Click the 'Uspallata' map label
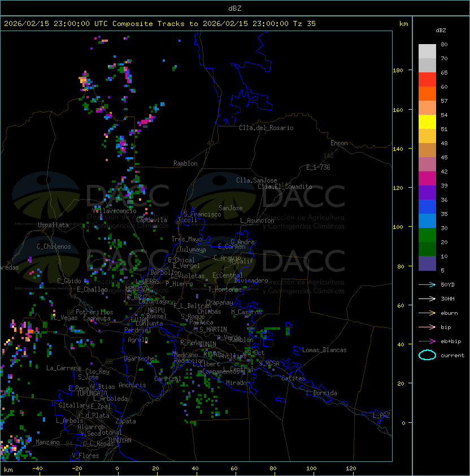The image size is (470, 476). (x=53, y=225)
